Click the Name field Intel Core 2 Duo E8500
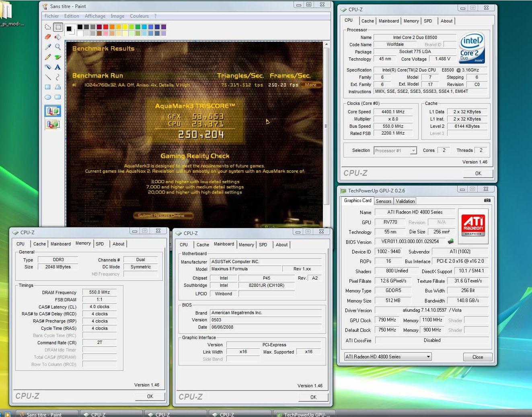Image resolution: width=532 pixels, height=417 pixels. (415, 37)
